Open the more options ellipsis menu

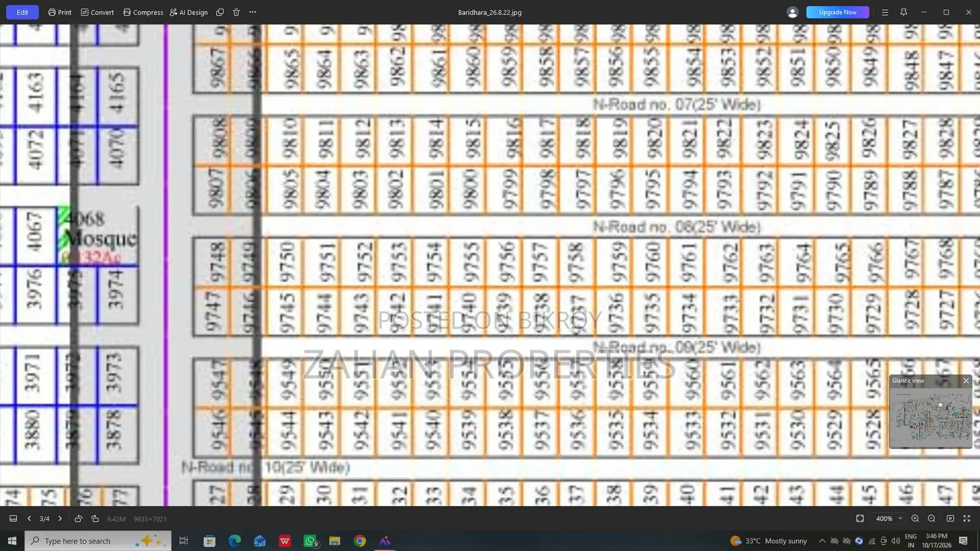(252, 12)
